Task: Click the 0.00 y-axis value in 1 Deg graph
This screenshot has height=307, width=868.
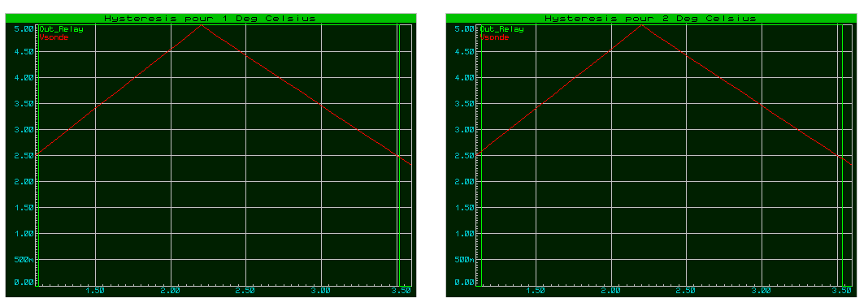Action: pyautogui.click(x=24, y=282)
